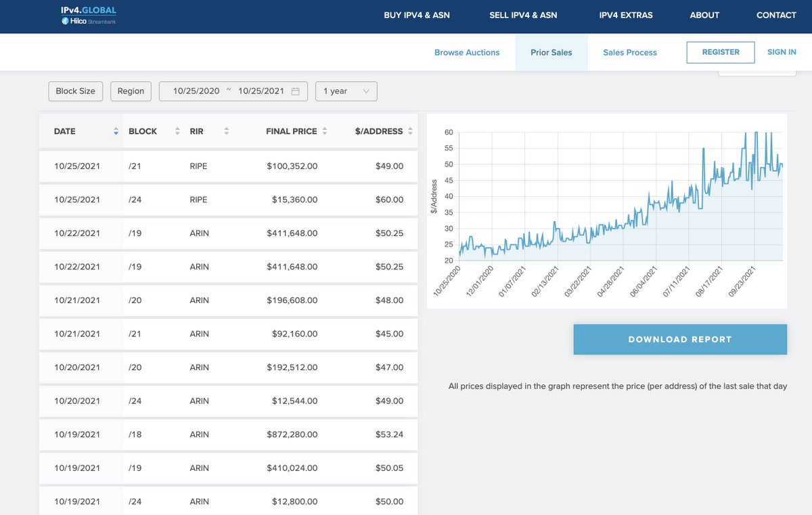Switch to Browse Auctions tab
The image size is (812, 515).
467,52
